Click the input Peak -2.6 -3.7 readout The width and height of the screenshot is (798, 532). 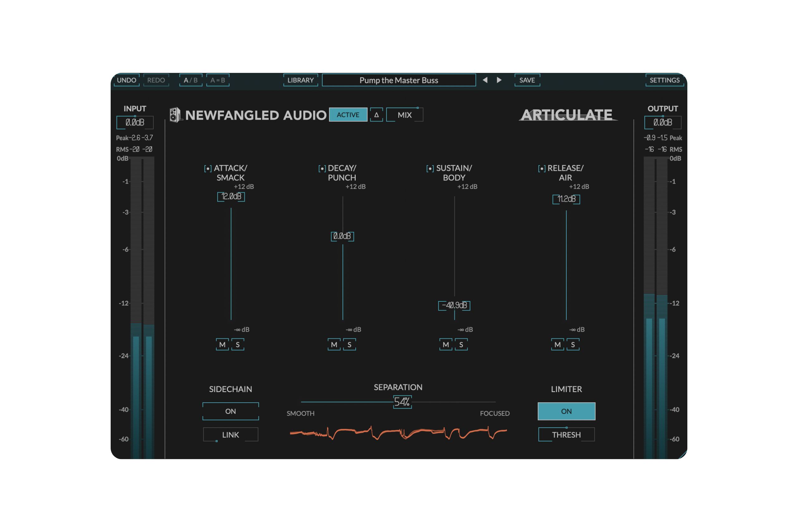point(135,138)
